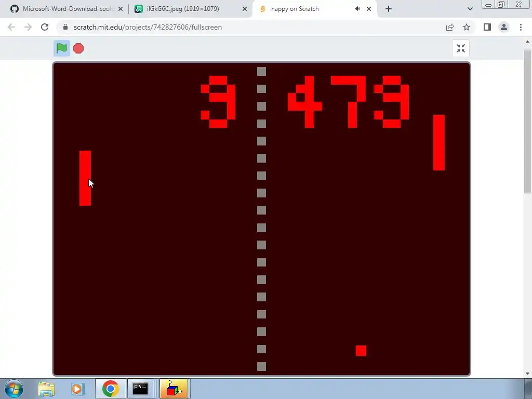Click the Chrome taskbar icon

[x=110, y=389]
